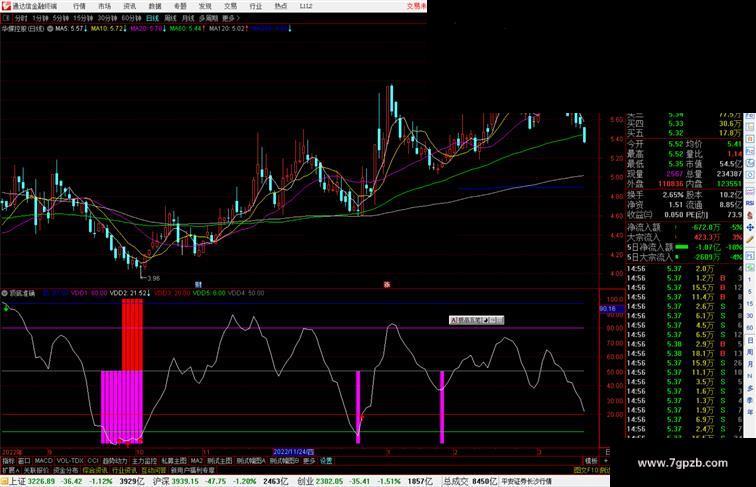This screenshot has width=756, height=487.
Task: Select the 5分钟 period
Action: click(x=60, y=18)
